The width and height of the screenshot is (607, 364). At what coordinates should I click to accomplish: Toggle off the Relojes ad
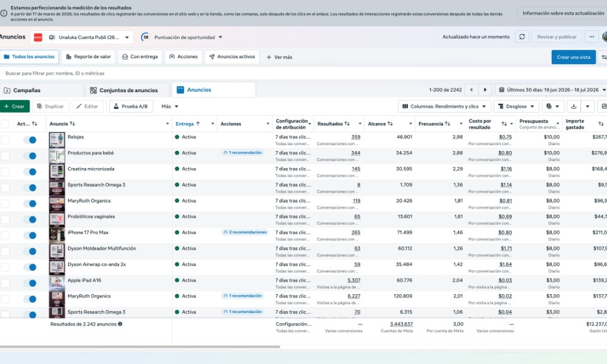click(x=30, y=140)
